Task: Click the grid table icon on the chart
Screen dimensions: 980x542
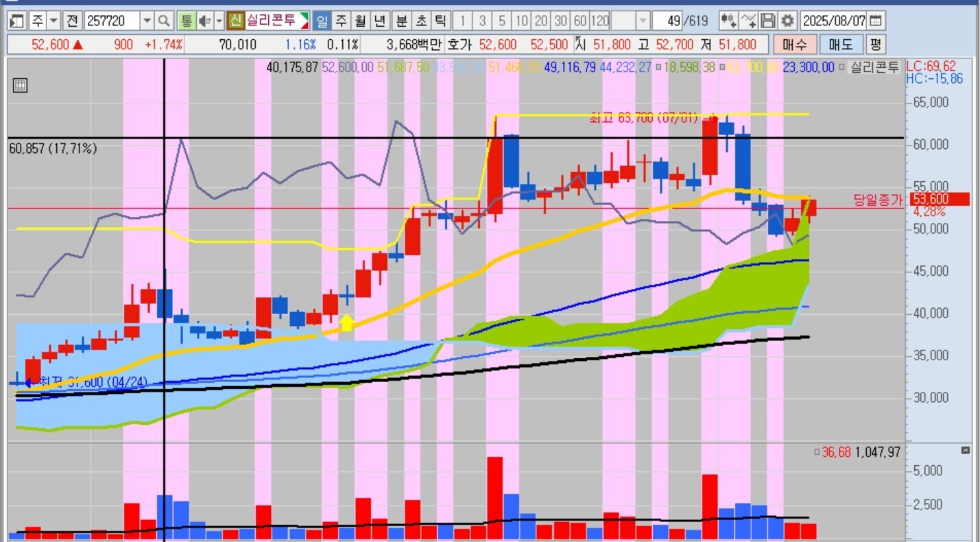Action: (x=21, y=86)
